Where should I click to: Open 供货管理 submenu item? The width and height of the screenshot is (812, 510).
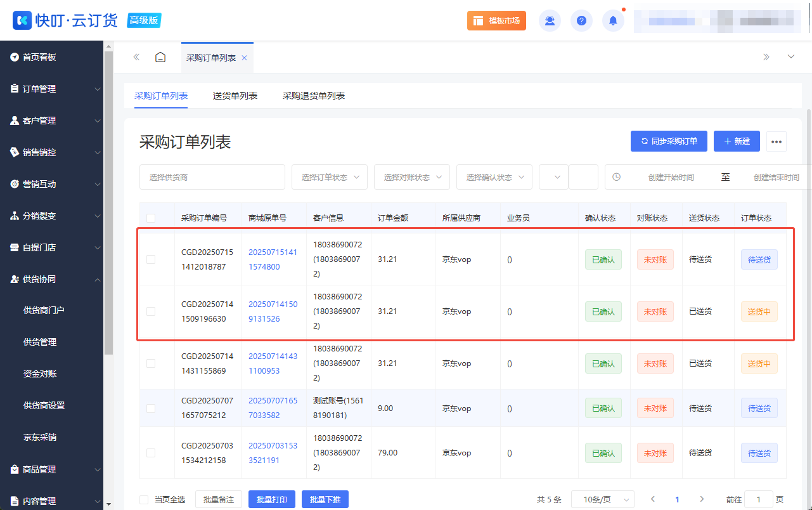click(40, 342)
